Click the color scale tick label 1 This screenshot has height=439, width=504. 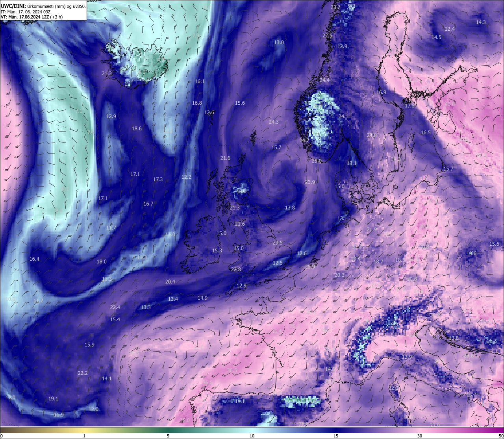[x=84, y=435]
